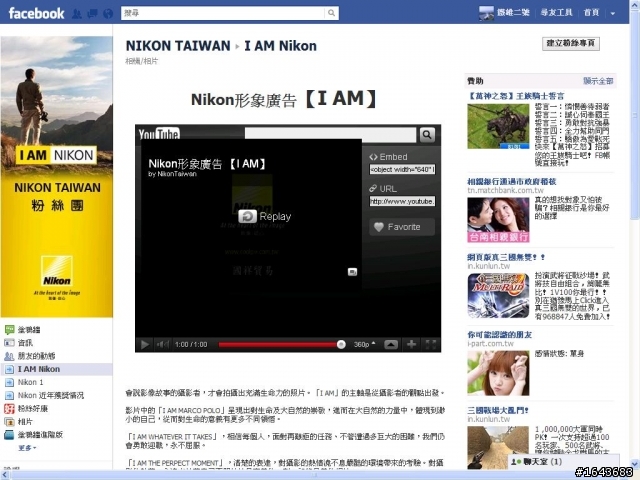Open the i-part friends ad title
The image size is (640, 480).
(x=500, y=335)
